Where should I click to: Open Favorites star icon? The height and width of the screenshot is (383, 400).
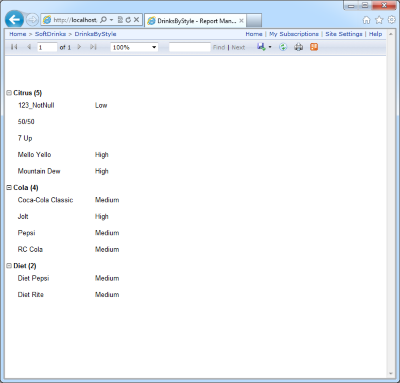pyautogui.click(x=379, y=20)
